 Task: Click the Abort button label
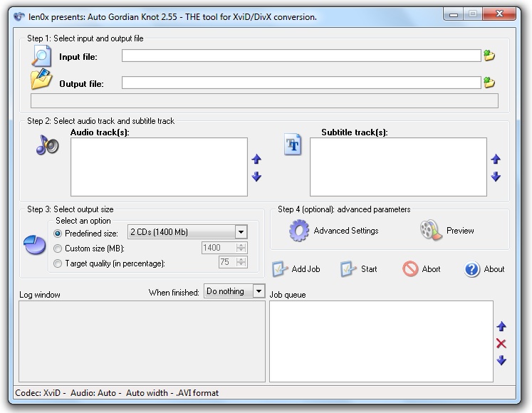pos(431,269)
